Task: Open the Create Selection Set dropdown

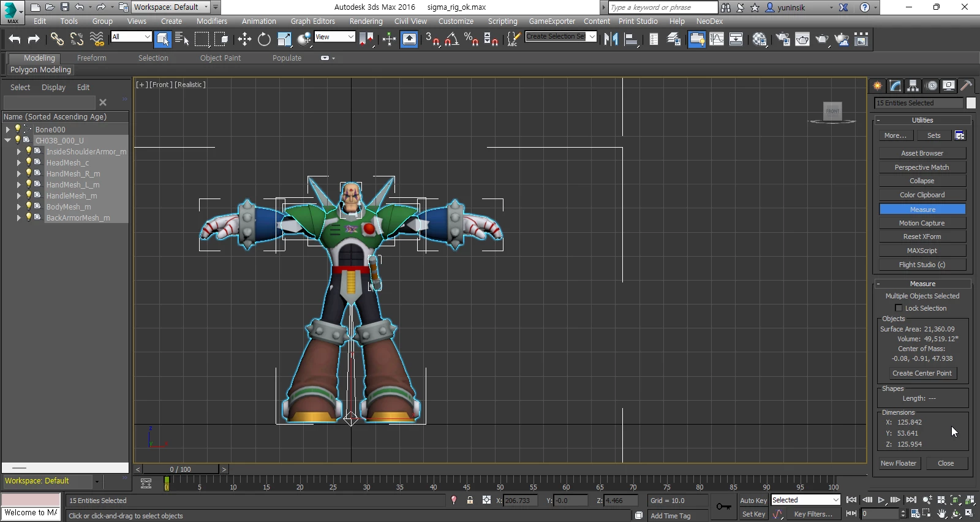Action: (592, 37)
